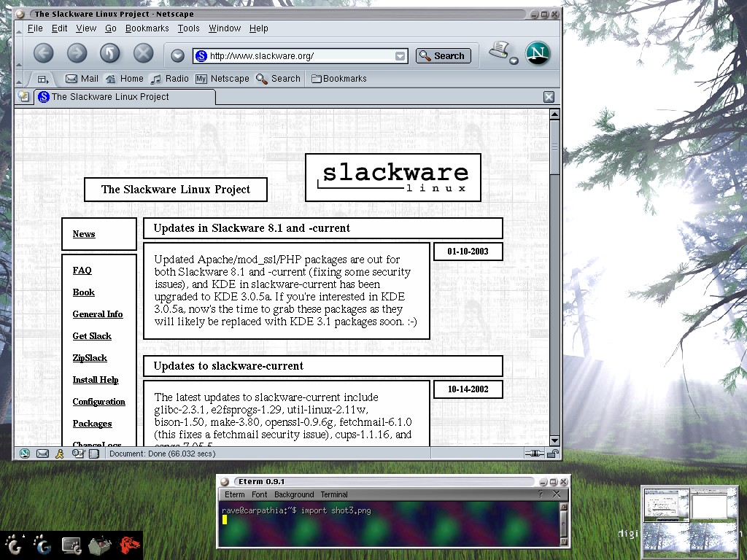Click the Search button beside address bar

coord(443,56)
